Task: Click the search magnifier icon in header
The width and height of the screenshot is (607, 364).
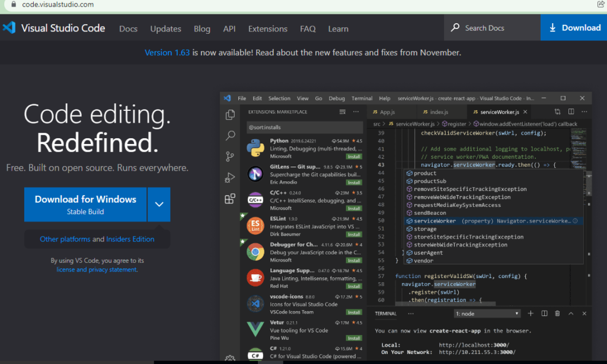Action: [455, 27]
